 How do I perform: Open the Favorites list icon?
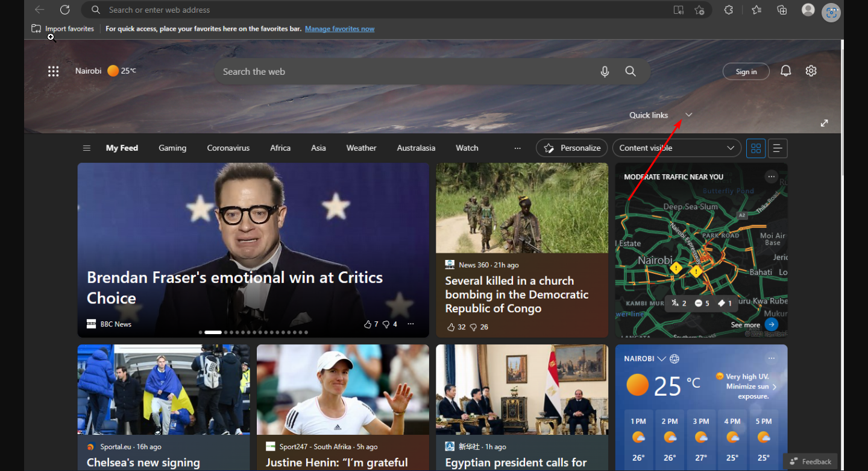click(756, 10)
